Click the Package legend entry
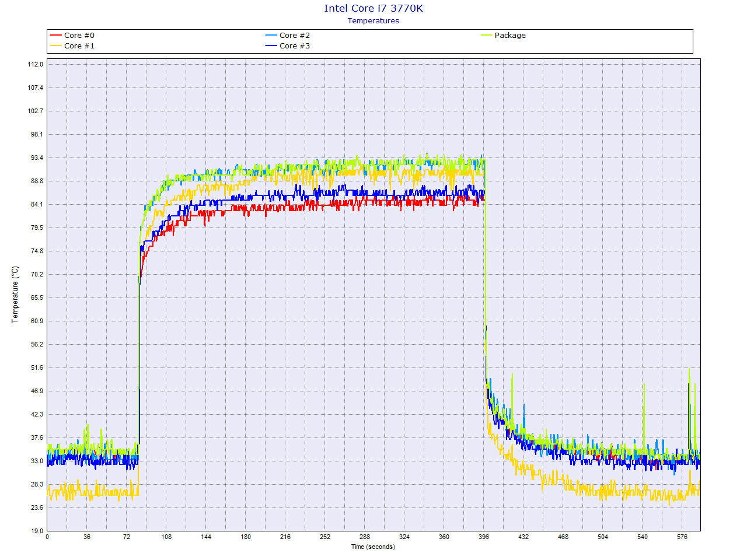Viewport: 747px width, 560px height. 503,36
